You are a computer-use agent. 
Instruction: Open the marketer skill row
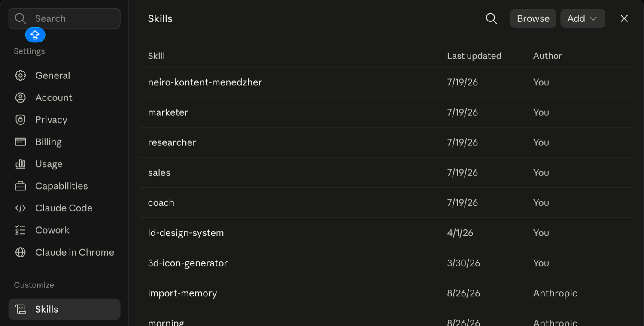(x=386, y=112)
